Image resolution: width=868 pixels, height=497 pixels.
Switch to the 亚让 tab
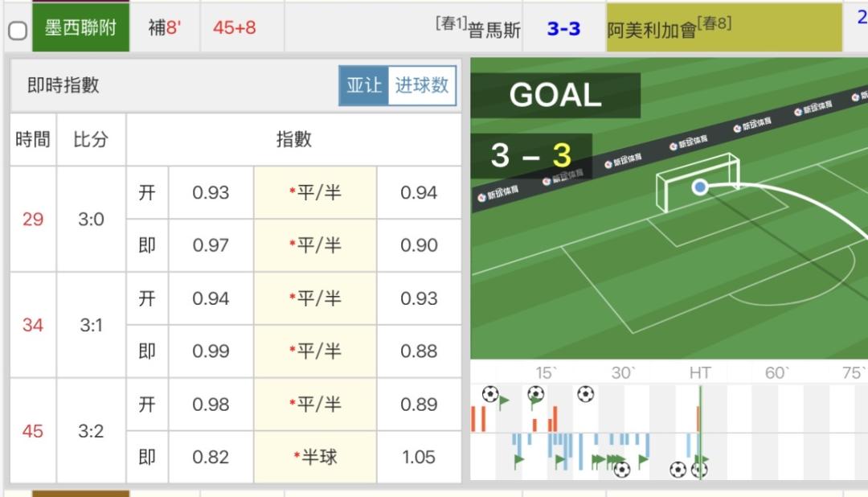[364, 85]
